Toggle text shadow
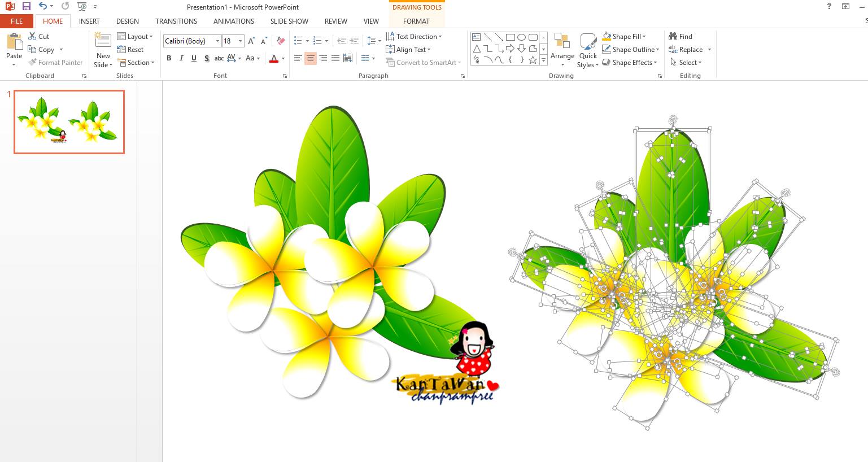Screen dimensions: 868x462 point(206,58)
